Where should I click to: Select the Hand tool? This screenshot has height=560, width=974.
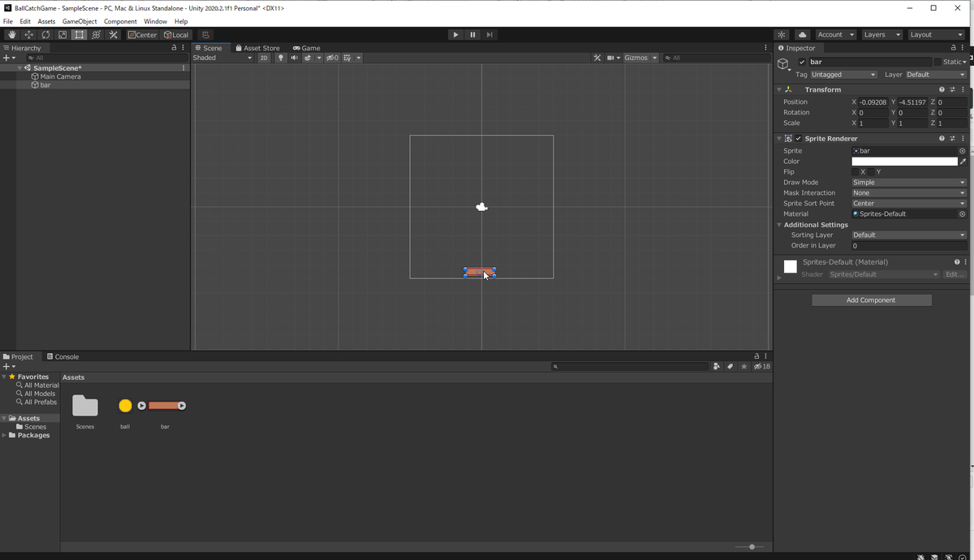(12, 35)
